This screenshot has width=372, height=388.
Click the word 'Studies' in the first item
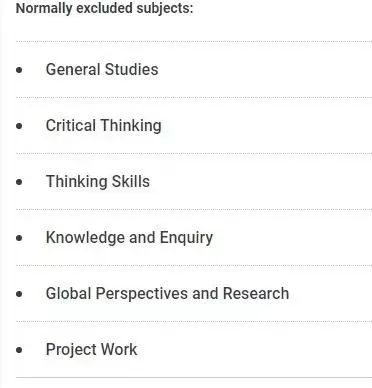click(132, 70)
